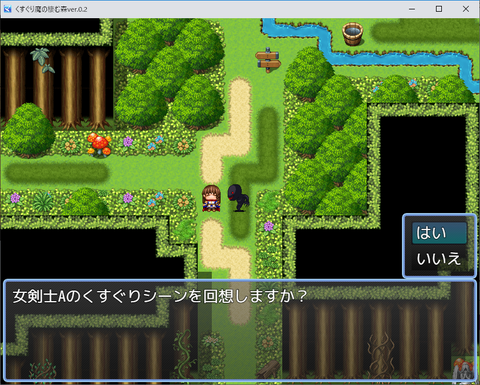Maximize the game window
480x385 pixels.
click(439, 9)
